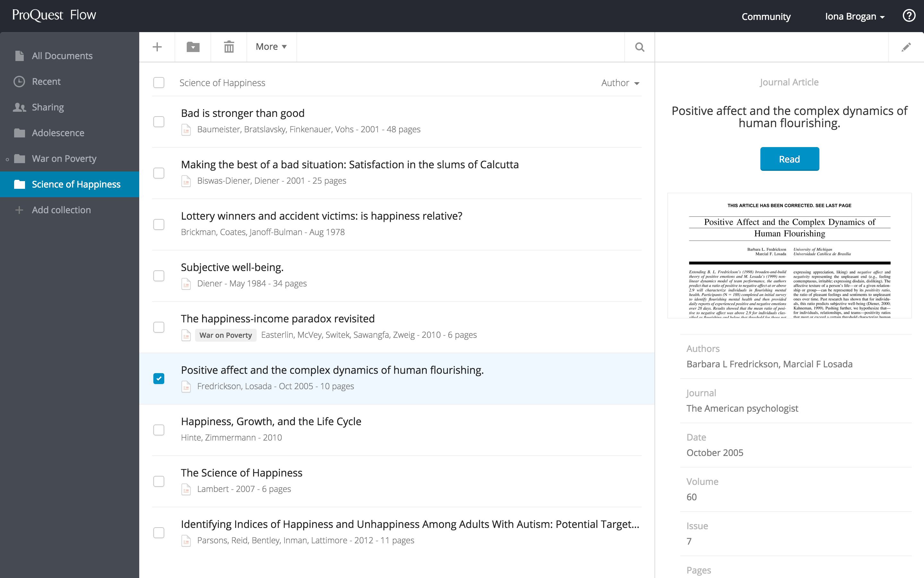Open the Iona Brogan account menu
924x578 pixels.
pos(854,16)
